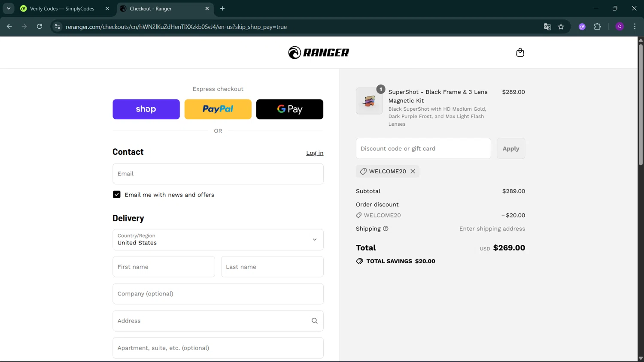Close the Checkout - Ranger tab
This screenshot has height=362, width=644.
(207, 9)
